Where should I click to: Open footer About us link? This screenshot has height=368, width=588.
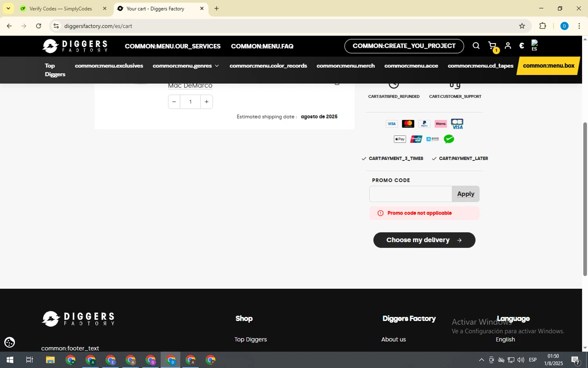pyautogui.click(x=394, y=339)
